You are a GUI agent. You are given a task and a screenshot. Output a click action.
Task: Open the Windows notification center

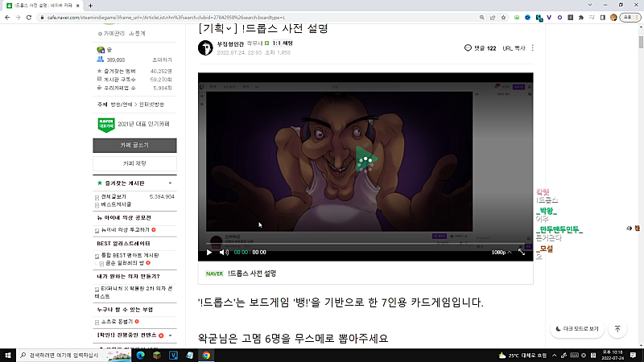633,356
